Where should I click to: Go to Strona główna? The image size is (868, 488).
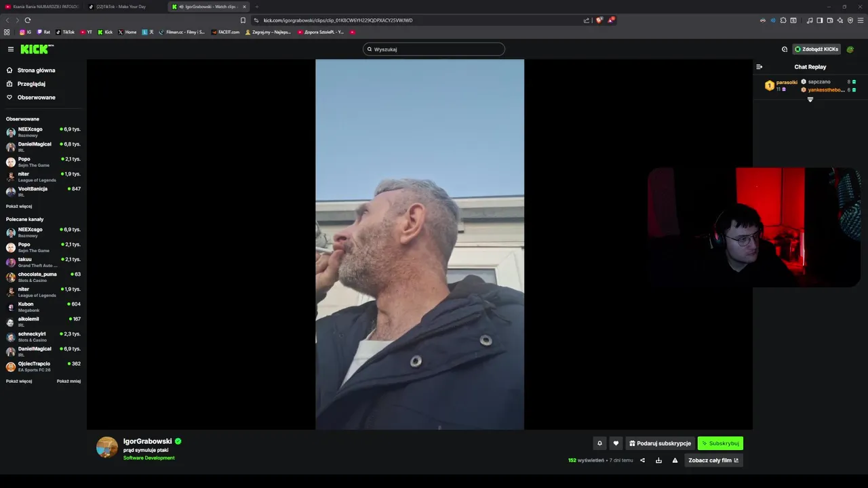31,70
